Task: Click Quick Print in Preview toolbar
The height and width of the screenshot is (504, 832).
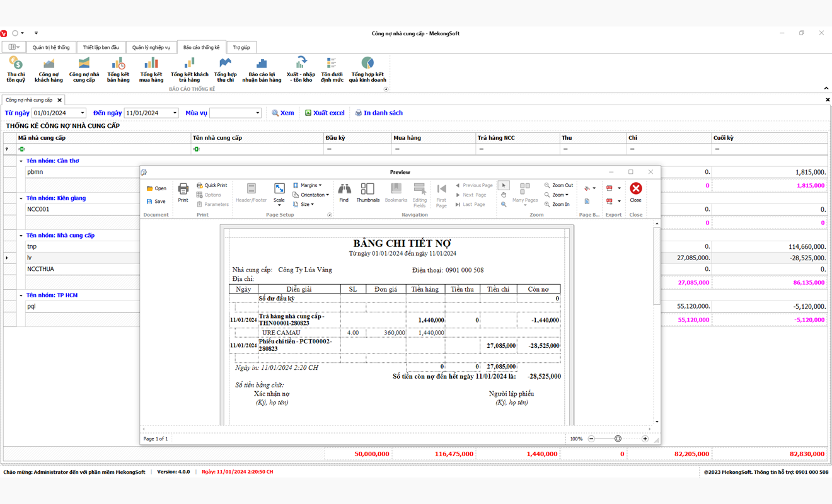Action: point(212,185)
